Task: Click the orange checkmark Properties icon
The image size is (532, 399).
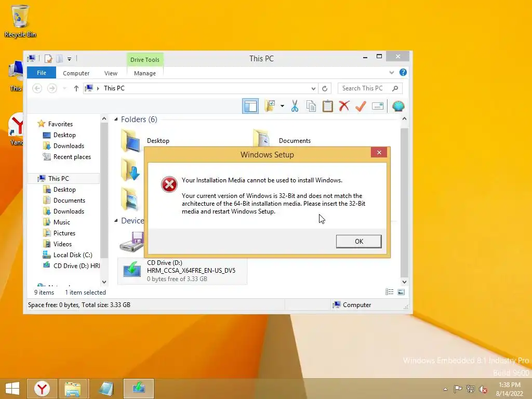Action: point(361,106)
